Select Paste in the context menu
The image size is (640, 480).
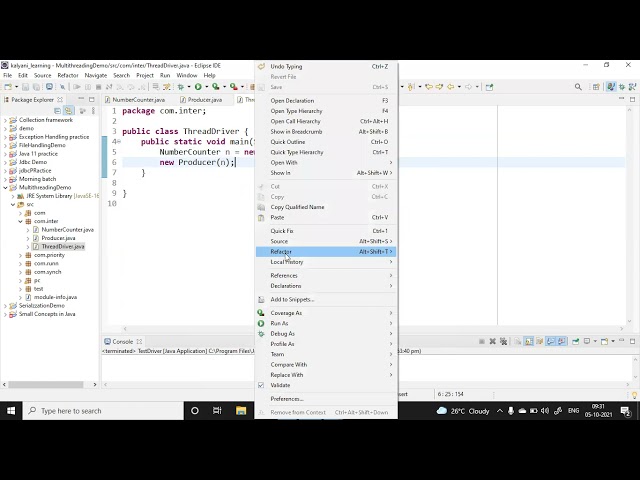tap(326, 218)
